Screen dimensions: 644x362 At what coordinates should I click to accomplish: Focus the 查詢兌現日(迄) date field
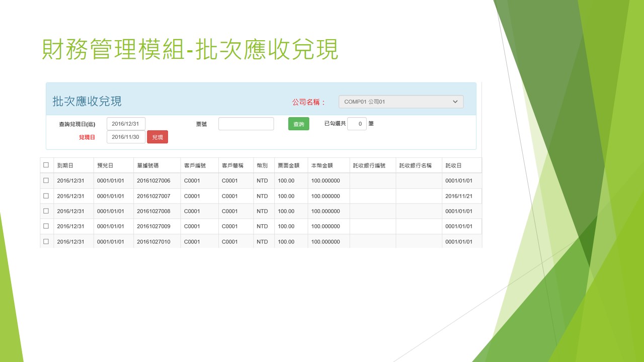pos(126,124)
